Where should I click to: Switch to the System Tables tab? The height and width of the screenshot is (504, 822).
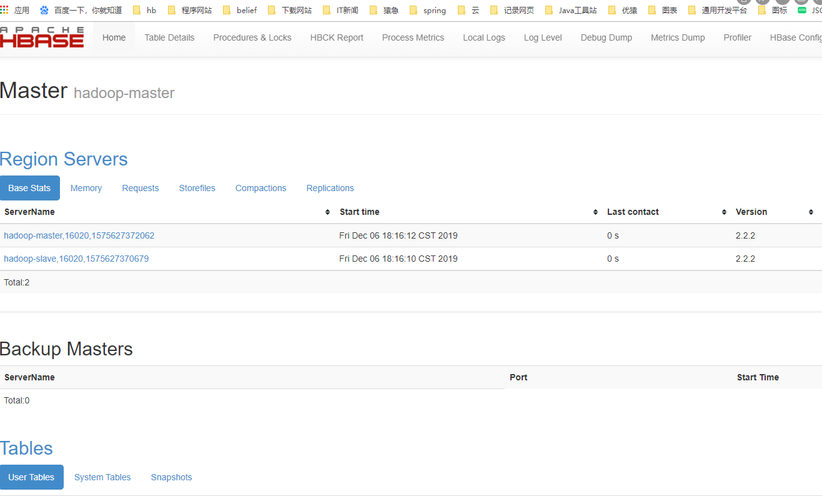click(102, 477)
